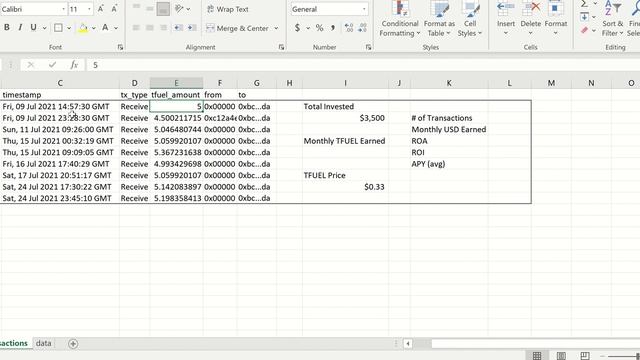Switch to Normal view icon

(537, 356)
